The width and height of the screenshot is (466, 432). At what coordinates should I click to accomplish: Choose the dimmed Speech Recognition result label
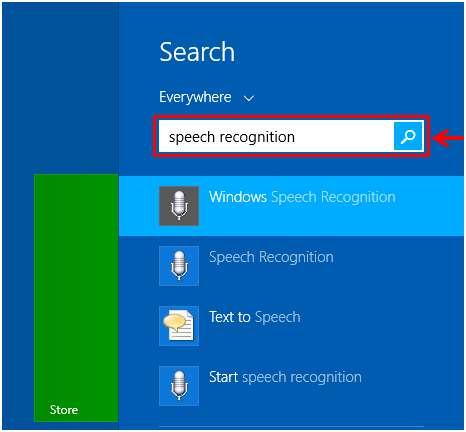click(x=271, y=257)
